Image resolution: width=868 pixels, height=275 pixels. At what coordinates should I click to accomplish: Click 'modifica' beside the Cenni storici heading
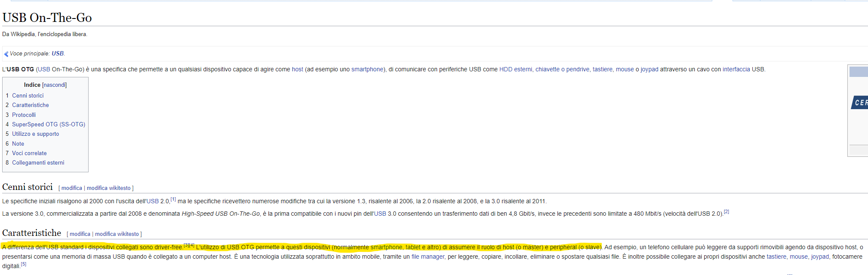[x=72, y=188]
